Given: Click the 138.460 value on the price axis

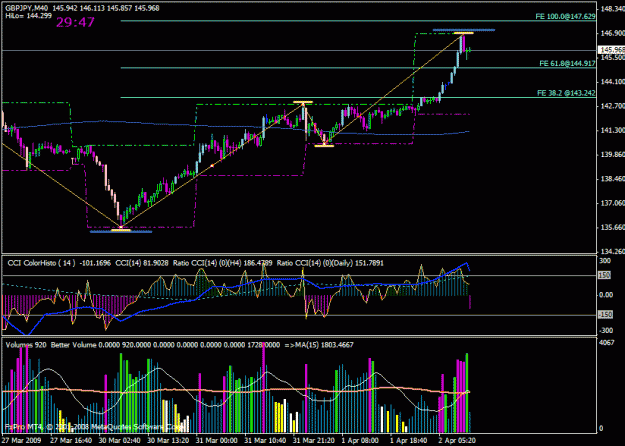Looking at the screenshot, I should coord(613,179).
